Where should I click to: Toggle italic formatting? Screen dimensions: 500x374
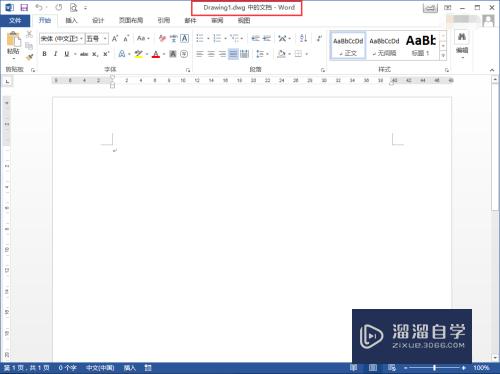[x=55, y=54]
